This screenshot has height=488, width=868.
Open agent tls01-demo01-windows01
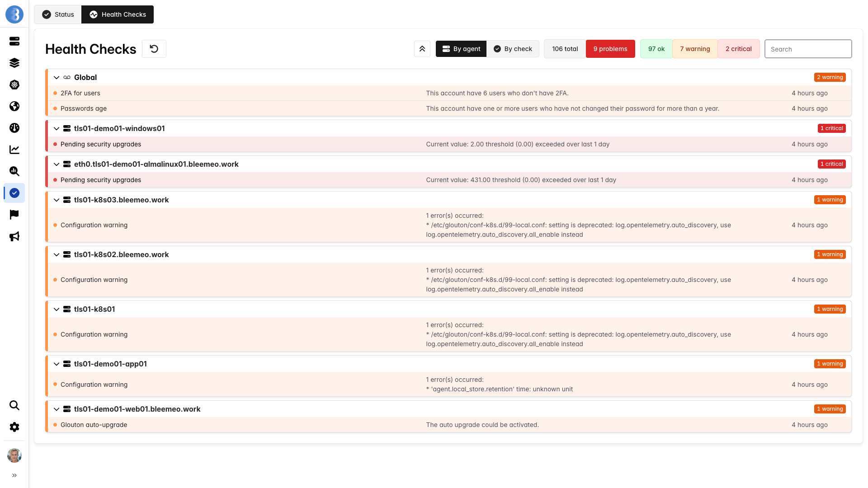point(119,128)
